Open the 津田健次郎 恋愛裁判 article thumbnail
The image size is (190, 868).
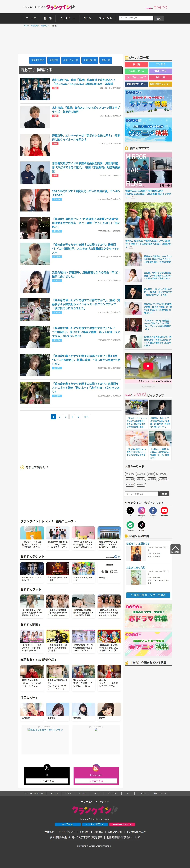pyautogui.click(x=35, y=173)
